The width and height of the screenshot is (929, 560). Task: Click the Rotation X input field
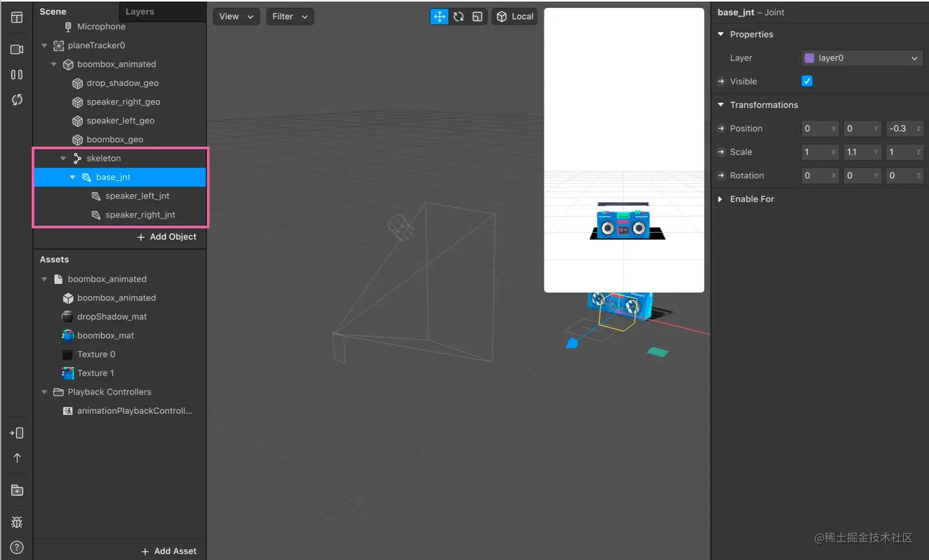pyautogui.click(x=820, y=176)
